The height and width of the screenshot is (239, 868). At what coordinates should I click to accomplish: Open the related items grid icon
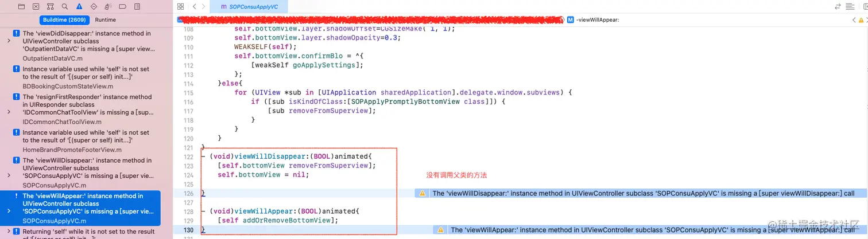(181, 6)
